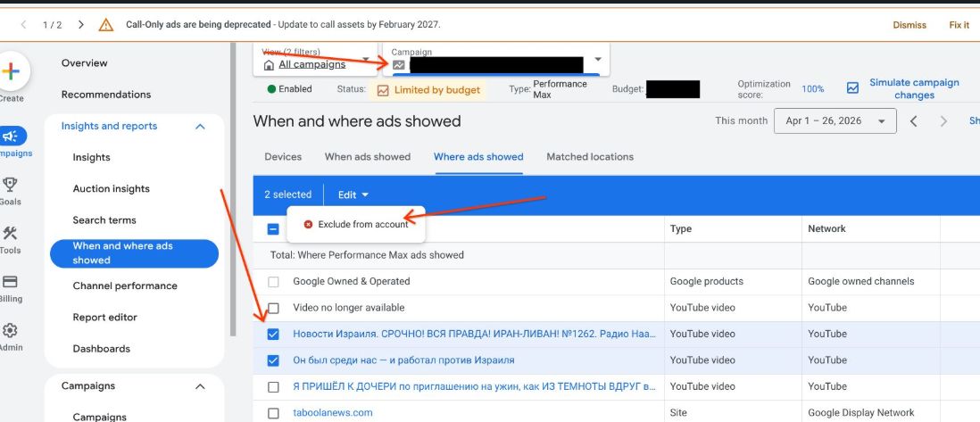Screen dimensions: 980x422
Task: Check the taboolanews.com row checkbox
Action: point(273,413)
